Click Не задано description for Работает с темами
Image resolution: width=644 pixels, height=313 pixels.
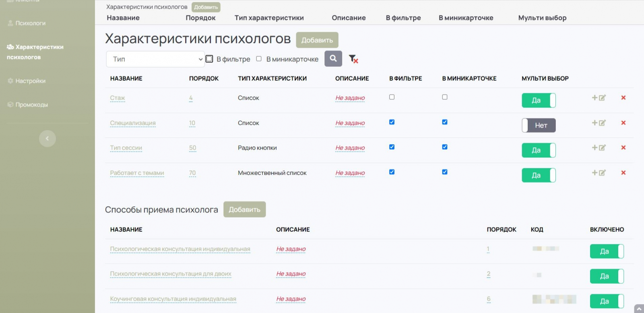point(350,173)
